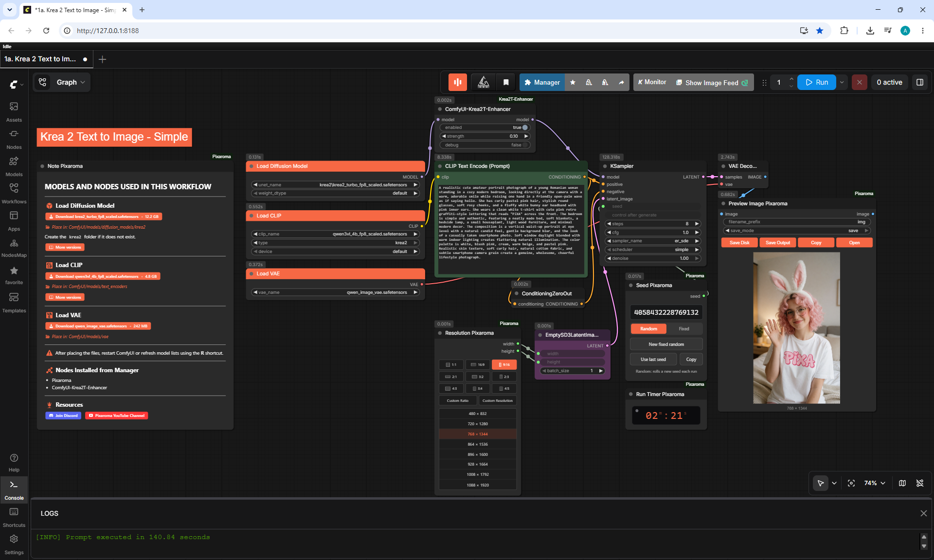Click the red cancel X button
The height and width of the screenshot is (560, 934).
tap(860, 82)
